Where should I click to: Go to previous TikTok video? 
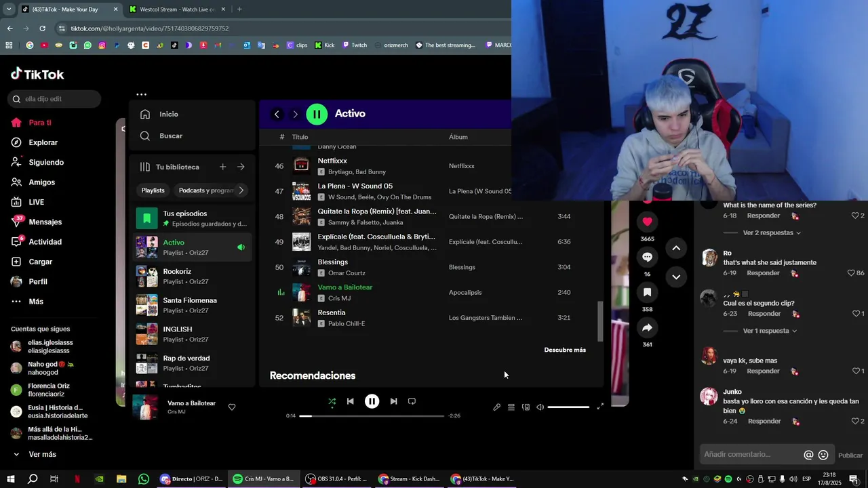pos(676,248)
